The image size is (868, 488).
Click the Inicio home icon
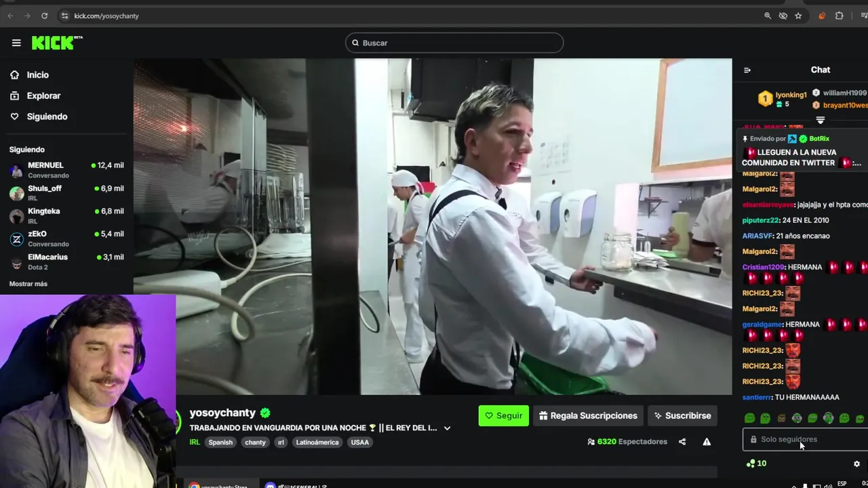14,75
